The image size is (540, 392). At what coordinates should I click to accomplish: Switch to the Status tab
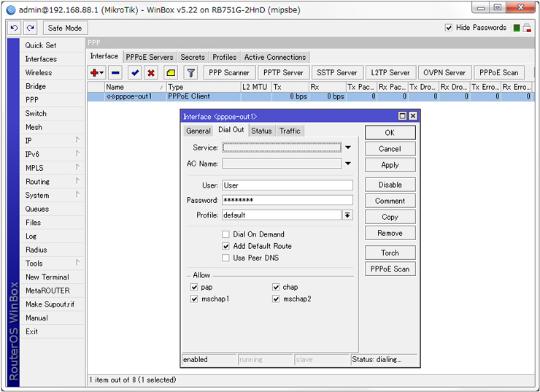click(x=261, y=131)
